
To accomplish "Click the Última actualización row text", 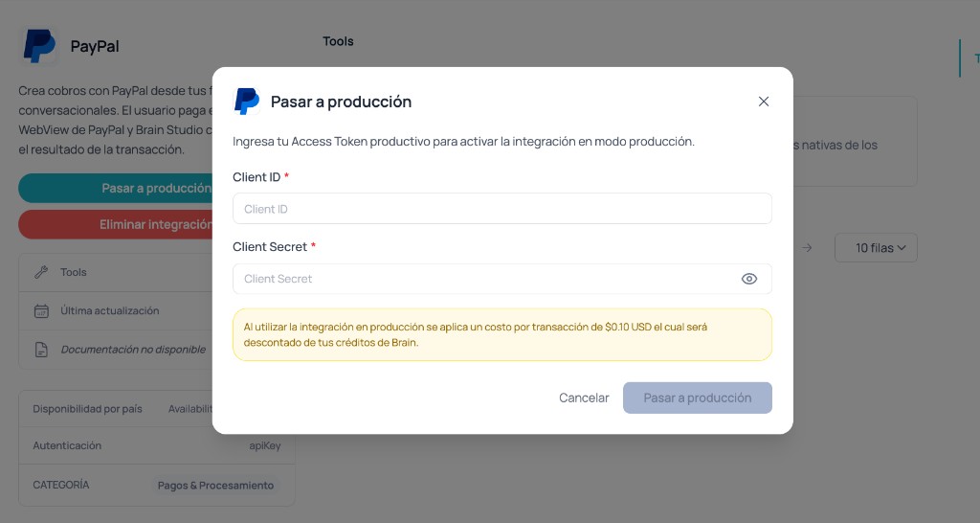I will 110,311.
